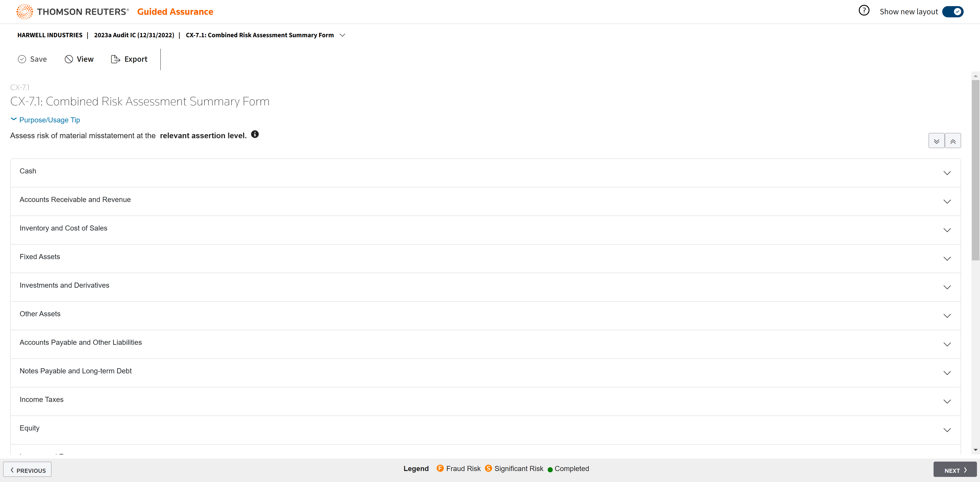Viewport: 980px width, 482px height.
Task: Open the 2023a Audit IC breadcrumb
Action: (x=134, y=35)
